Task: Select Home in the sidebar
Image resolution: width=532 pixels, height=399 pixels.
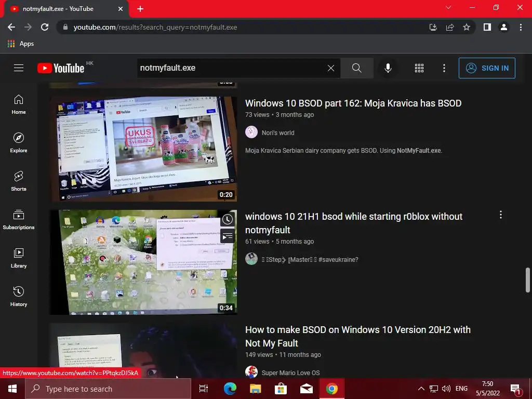Action: pos(19,104)
